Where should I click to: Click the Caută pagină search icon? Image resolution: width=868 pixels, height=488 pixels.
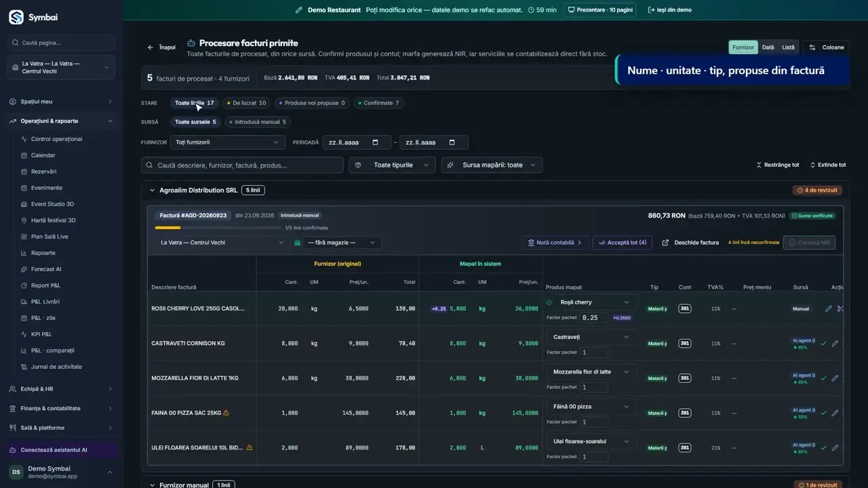pyautogui.click(x=16, y=43)
